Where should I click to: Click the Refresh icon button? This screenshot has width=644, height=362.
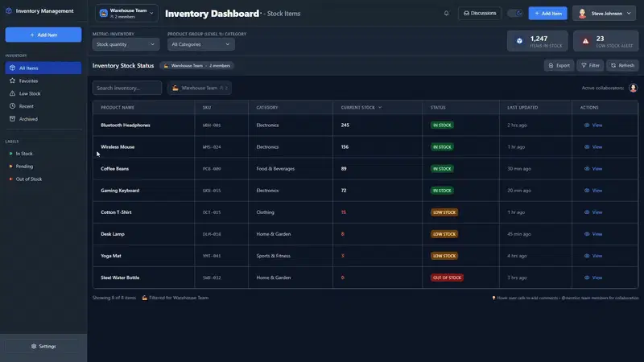click(x=622, y=65)
